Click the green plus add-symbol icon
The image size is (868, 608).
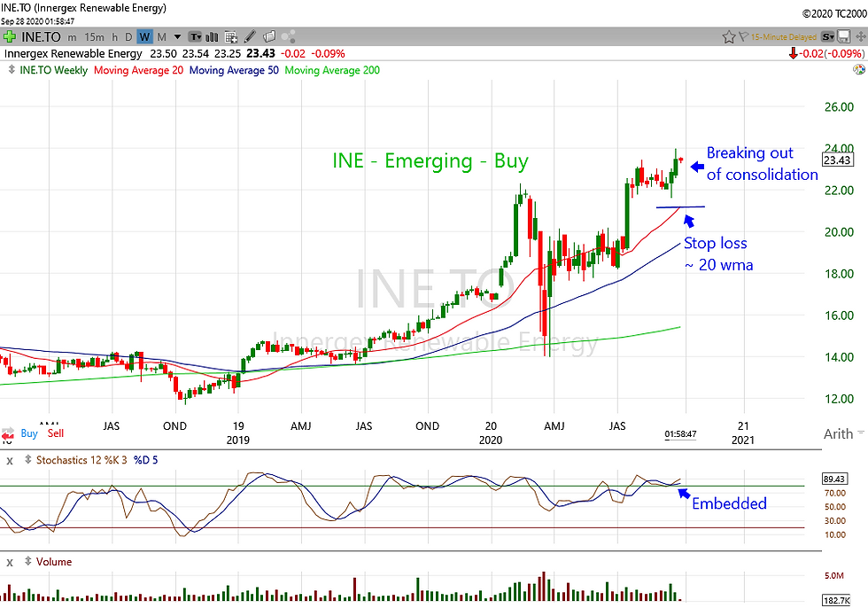pos(9,37)
